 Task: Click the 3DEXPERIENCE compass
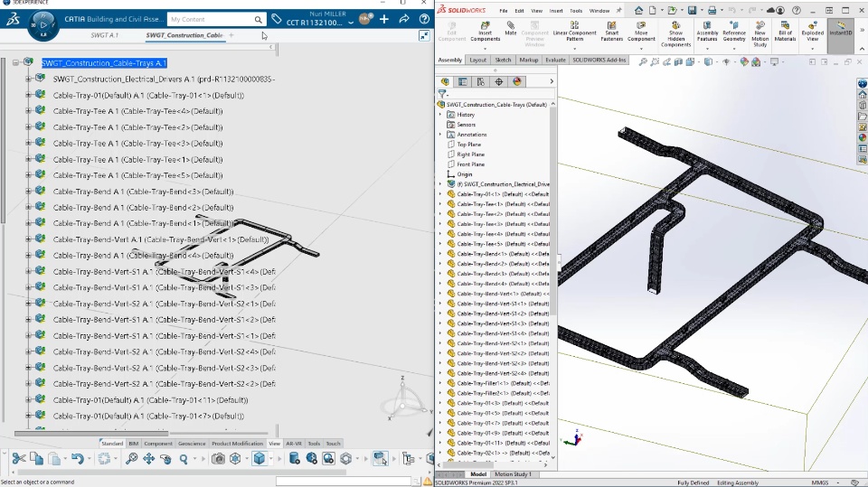point(42,25)
